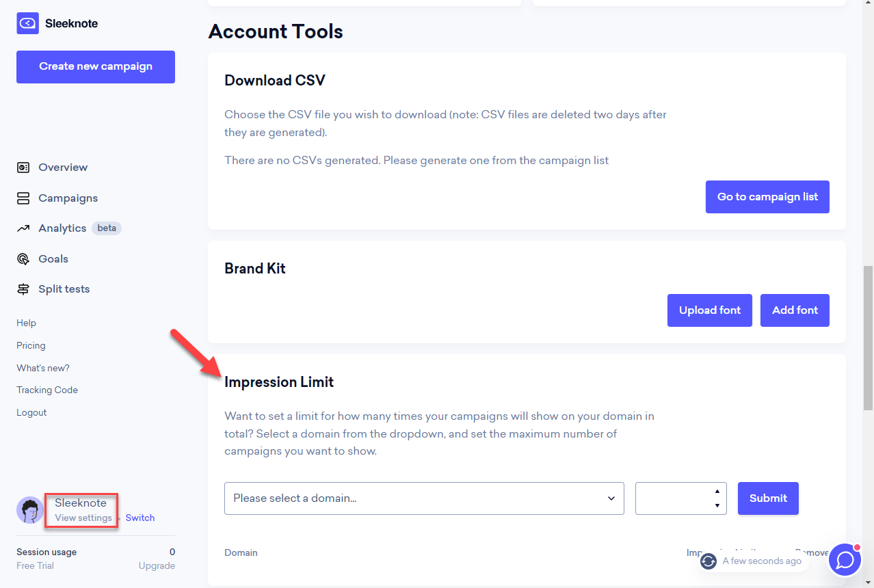This screenshot has width=874, height=588.
Task: Click the Submit button
Action: (x=768, y=498)
